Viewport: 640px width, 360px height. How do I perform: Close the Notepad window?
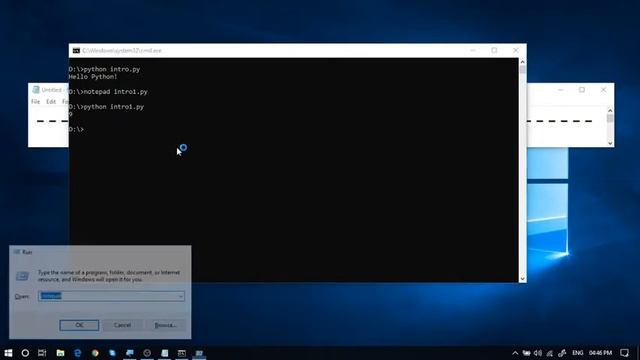coord(603,90)
